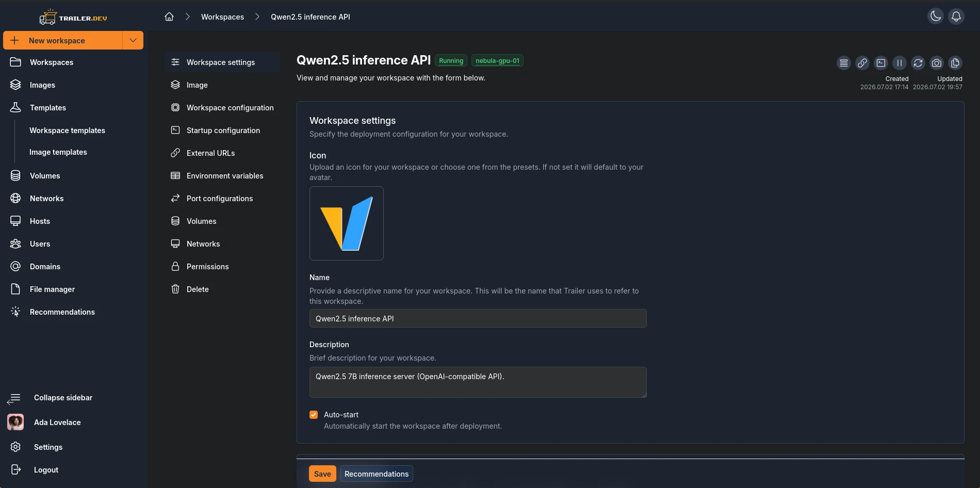
Task: Open Workspace templates submenu item
Action: tap(67, 131)
